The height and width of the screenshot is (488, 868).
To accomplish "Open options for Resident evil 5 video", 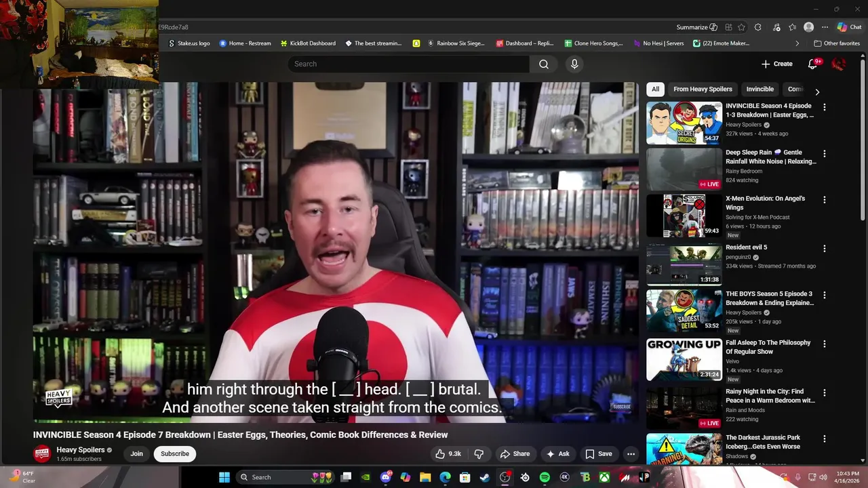I will point(825,249).
